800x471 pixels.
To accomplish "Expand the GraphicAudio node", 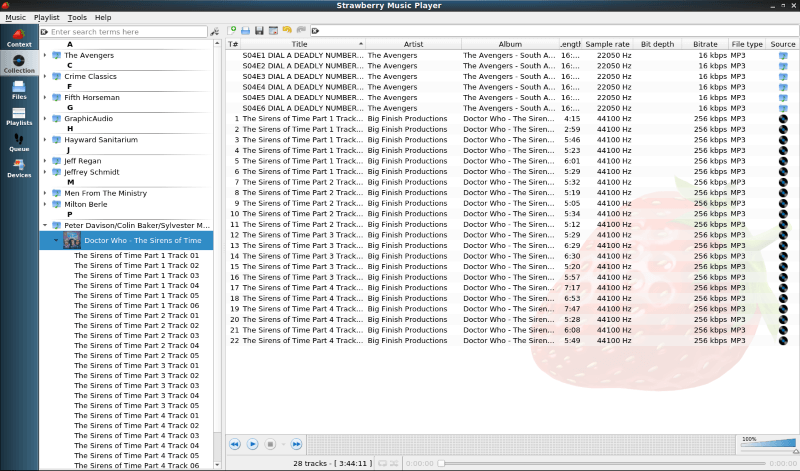I will 45,118.
